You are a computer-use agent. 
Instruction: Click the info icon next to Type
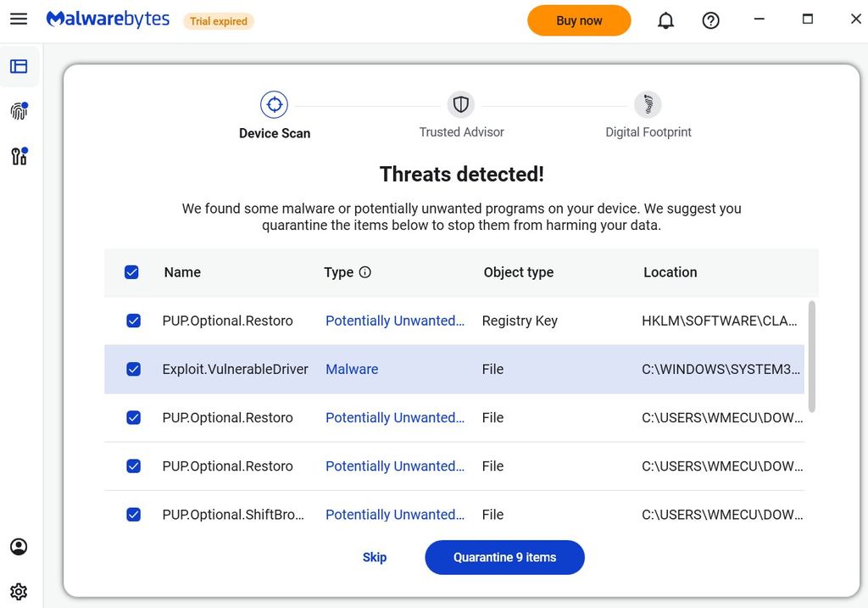364,272
